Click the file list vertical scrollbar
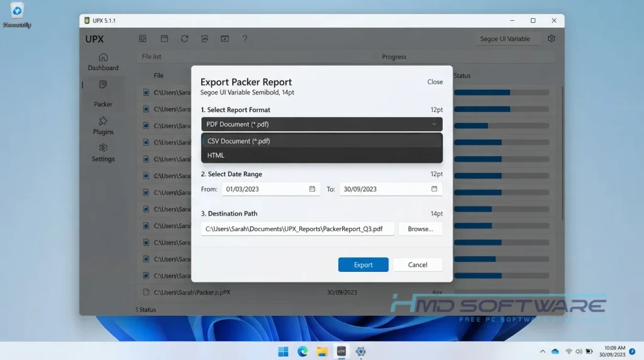Viewport: 644px width, 360px height. (562, 153)
